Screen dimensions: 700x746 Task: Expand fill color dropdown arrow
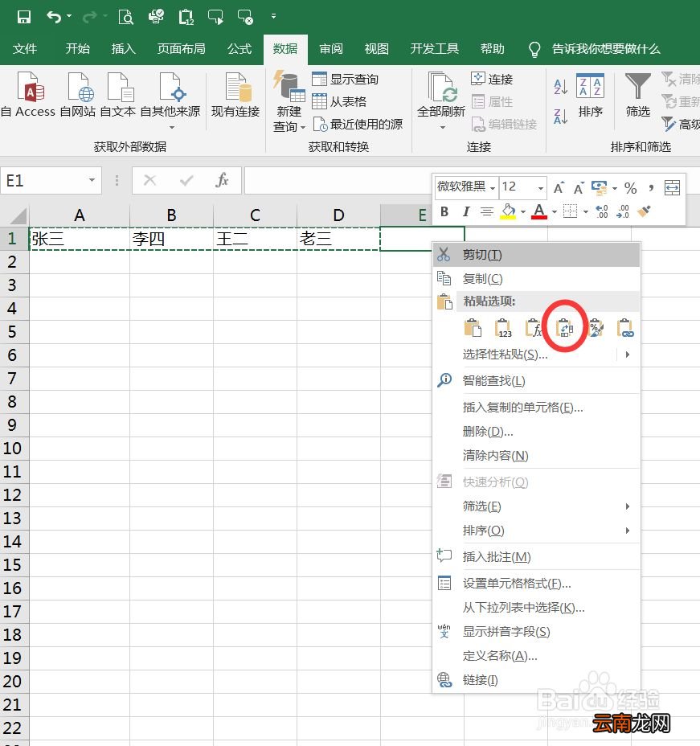tap(523, 211)
